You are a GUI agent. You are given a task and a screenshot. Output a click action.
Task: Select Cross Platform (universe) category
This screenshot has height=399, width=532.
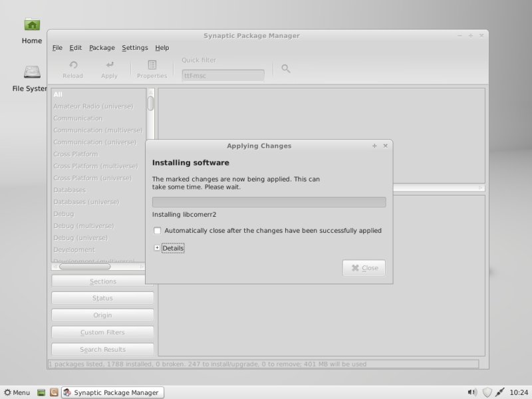click(98, 178)
